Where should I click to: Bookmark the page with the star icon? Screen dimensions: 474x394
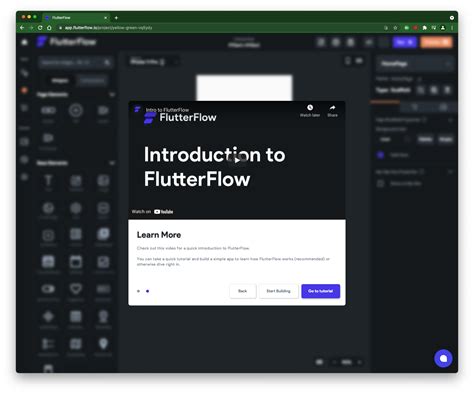(395, 28)
